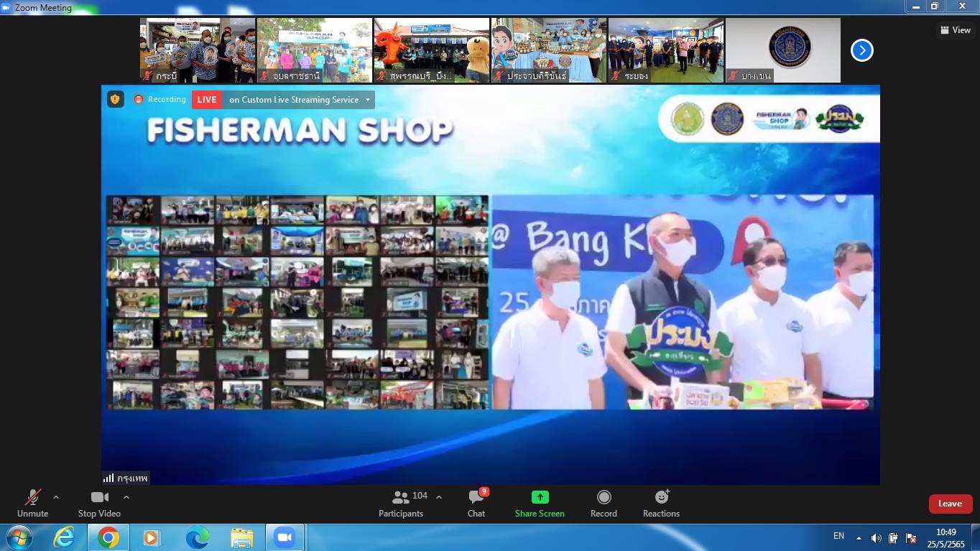Screen dimensions: 980x551
Task: Click the clock showing 10:49
Action: click(946, 532)
